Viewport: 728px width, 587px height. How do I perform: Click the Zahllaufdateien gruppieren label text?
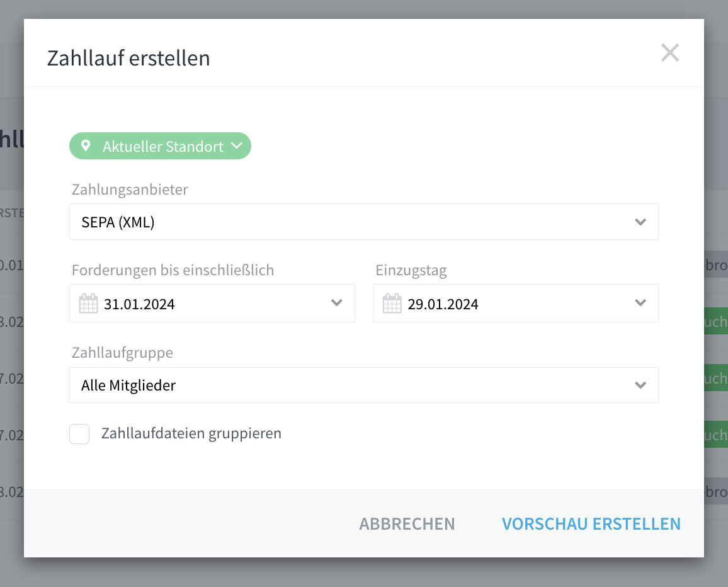(191, 433)
